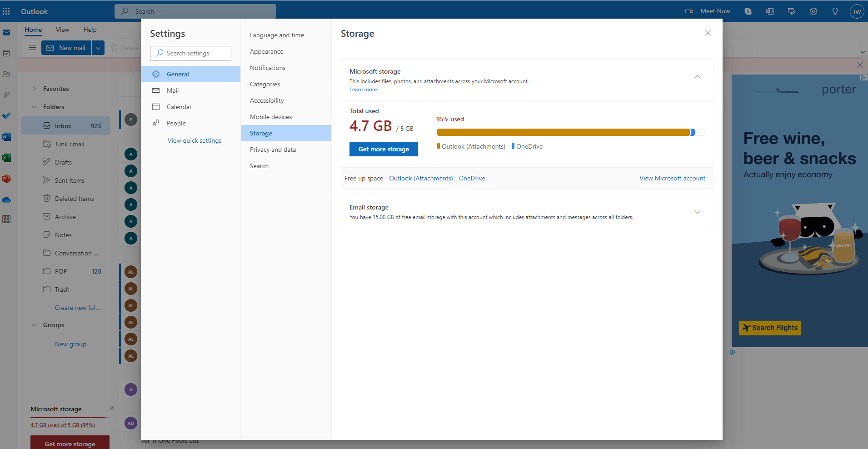Image resolution: width=868 pixels, height=449 pixels.
Task: Collapse the Microsoft storage section
Action: click(698, 77)
